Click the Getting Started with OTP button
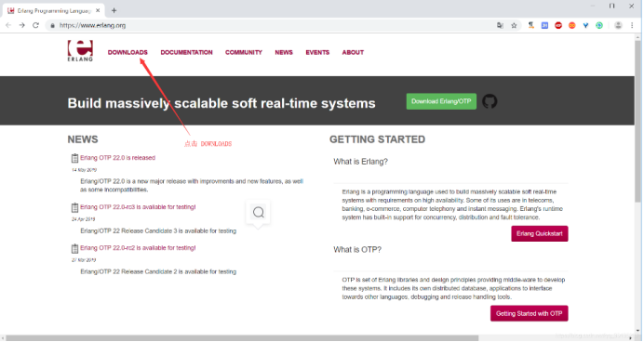This screenshot has width=644, height=342. click(529, 314)
